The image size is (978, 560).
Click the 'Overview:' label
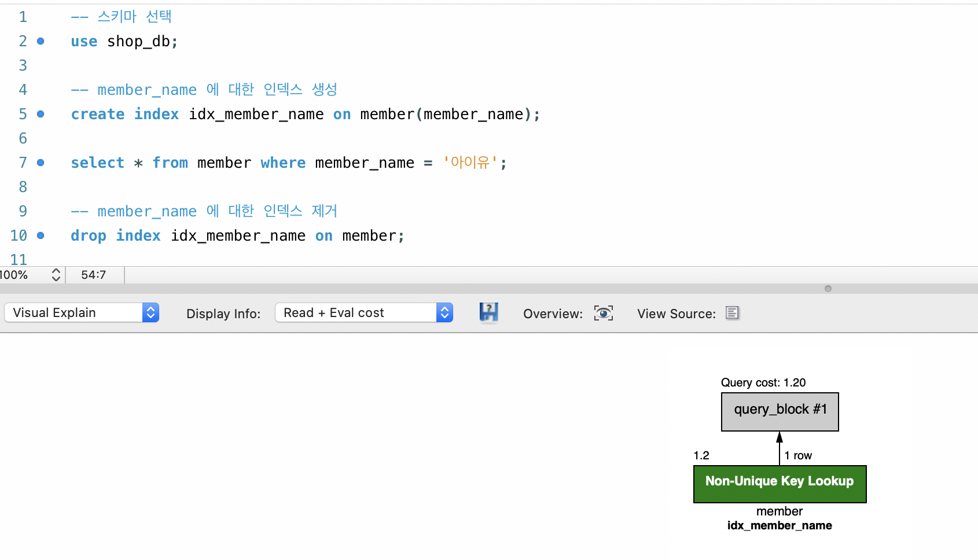[x=553, y=314]
